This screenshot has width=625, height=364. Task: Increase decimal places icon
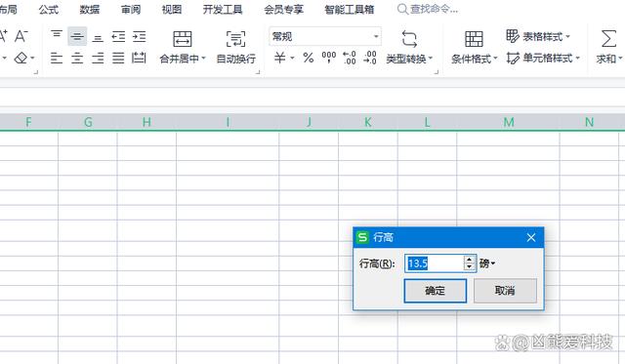click(350, 59)
